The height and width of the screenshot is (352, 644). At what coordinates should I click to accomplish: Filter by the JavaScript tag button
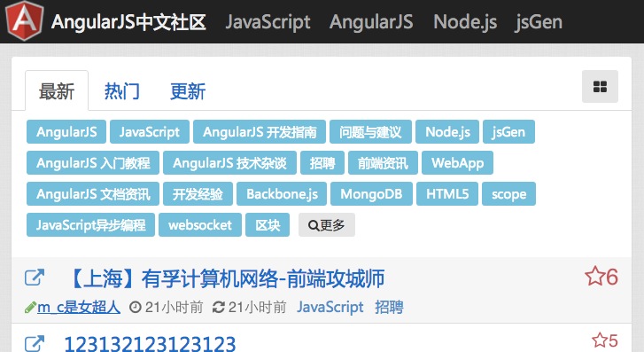(150, 131)
